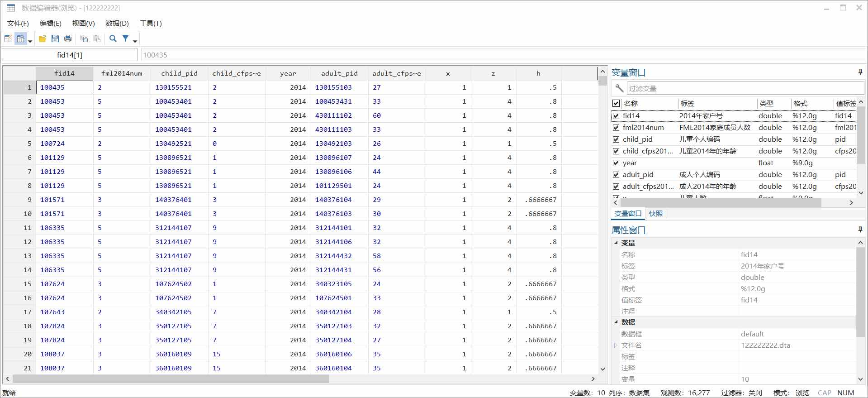The image size is (868, 398).
Task: Pin the 变量窗口 panel
Action: tap(860, 72)
